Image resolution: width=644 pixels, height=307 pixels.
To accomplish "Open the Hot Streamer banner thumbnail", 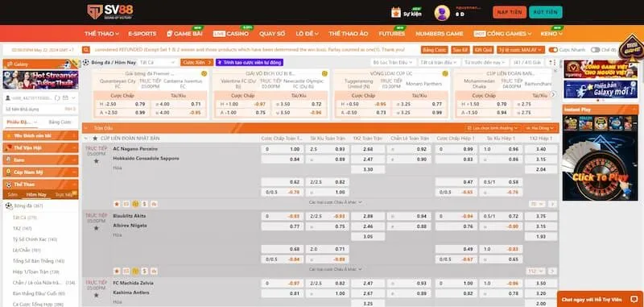I will coord(40,80).
